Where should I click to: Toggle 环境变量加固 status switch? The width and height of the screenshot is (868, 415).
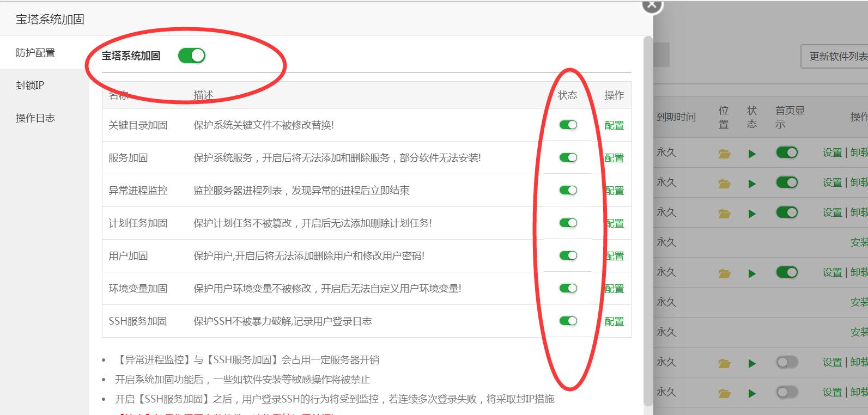568,289
